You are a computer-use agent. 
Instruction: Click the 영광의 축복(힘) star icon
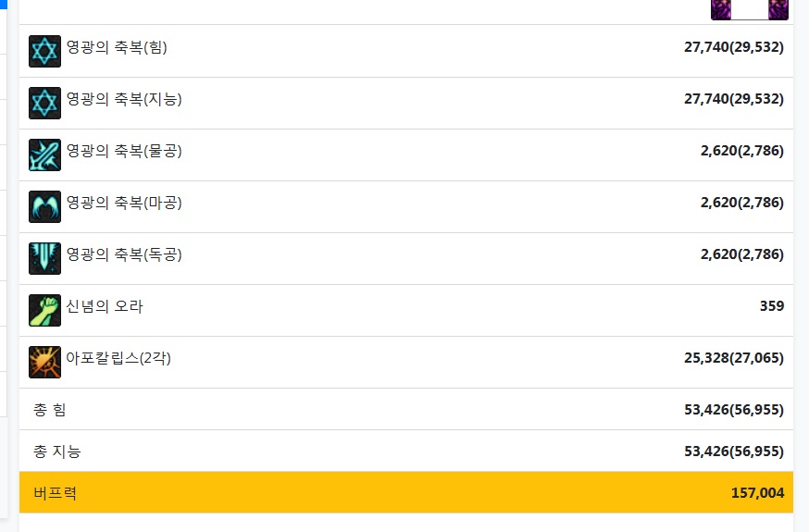click(x=44, y=51)
